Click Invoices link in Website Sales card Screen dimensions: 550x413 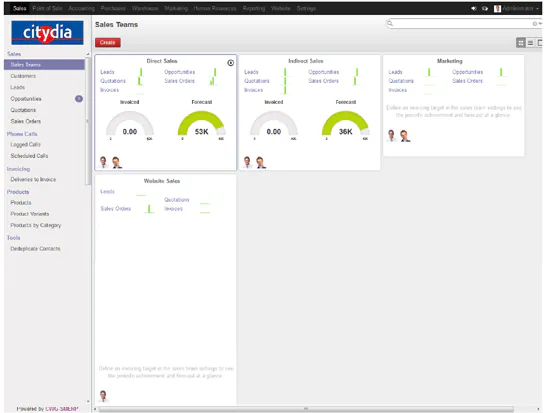[174, 208]
